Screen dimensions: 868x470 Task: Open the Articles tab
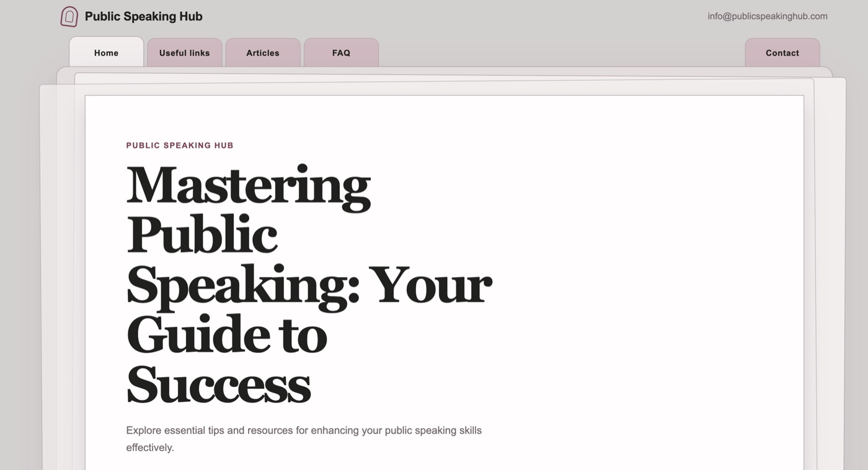point(263,53)
